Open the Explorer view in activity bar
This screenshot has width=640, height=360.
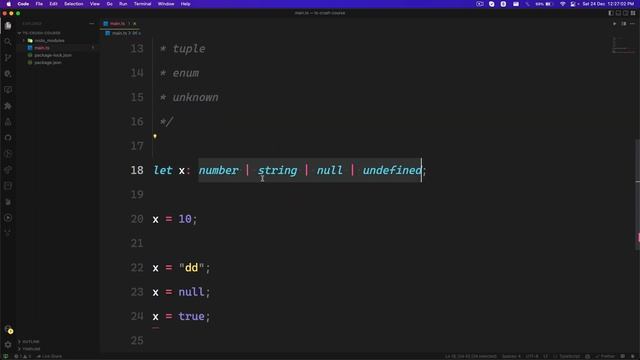tap(8, 25)
